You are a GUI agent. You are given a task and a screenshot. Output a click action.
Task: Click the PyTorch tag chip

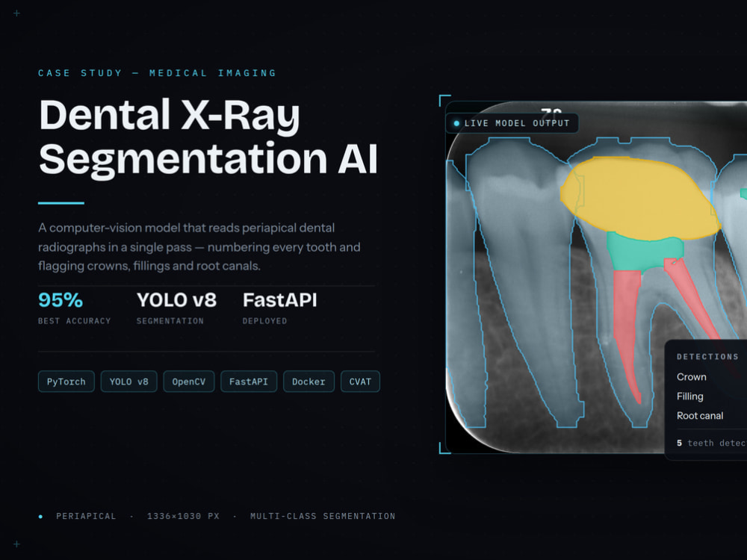[66, 382]
